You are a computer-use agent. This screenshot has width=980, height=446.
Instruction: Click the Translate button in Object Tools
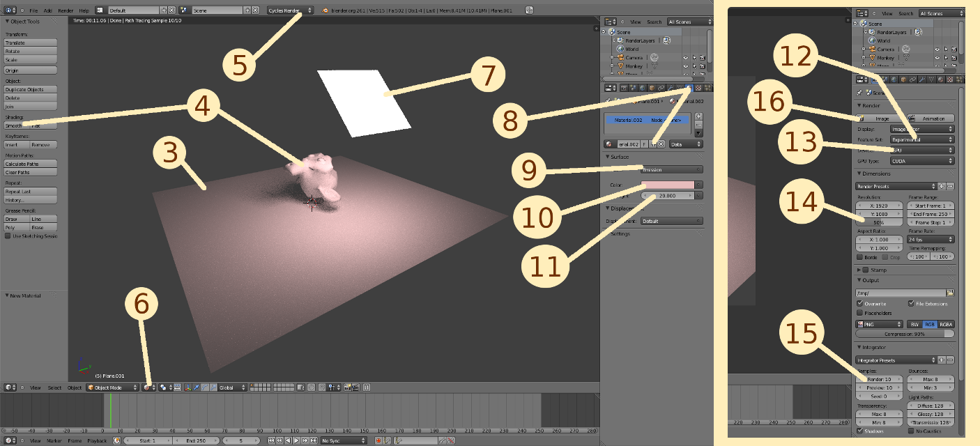pos(30,43)
